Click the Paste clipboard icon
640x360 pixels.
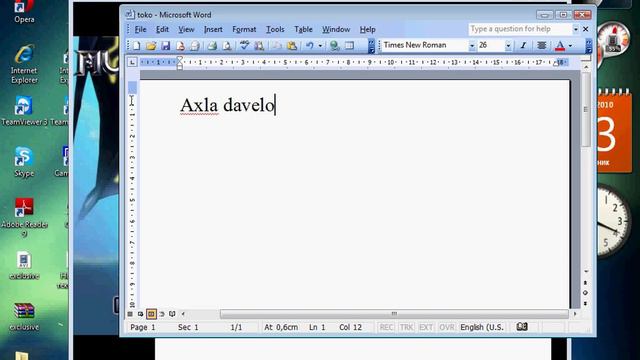[x=292, y=46]
